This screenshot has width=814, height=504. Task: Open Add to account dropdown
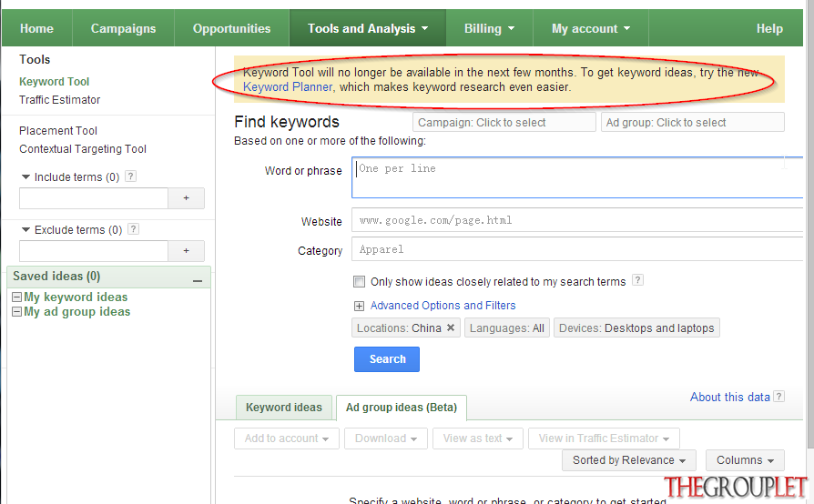[287, 438]
